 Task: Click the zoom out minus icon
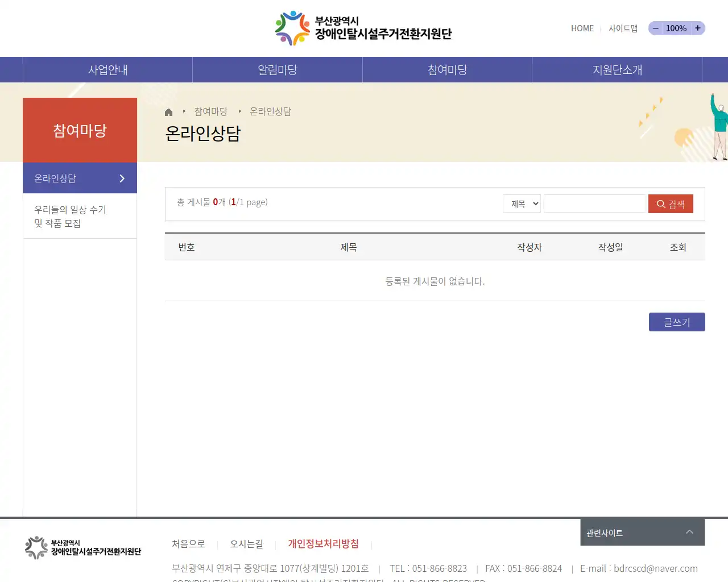point(656,28)
